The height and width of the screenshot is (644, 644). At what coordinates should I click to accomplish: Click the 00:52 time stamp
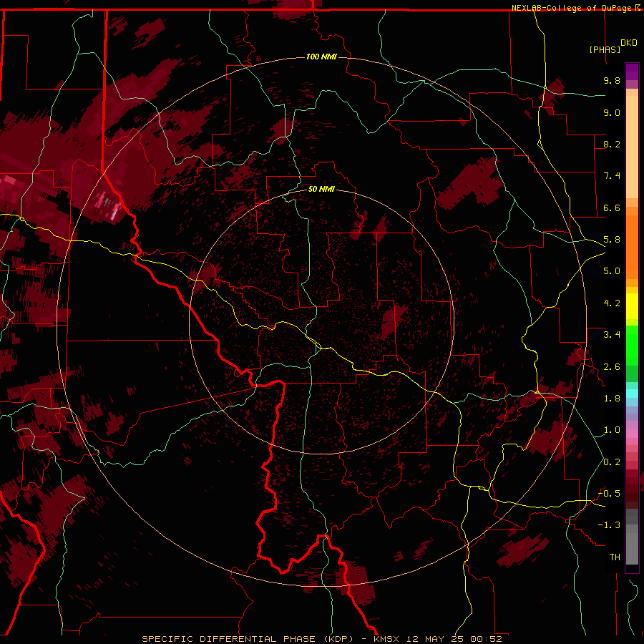pos(487,639)
